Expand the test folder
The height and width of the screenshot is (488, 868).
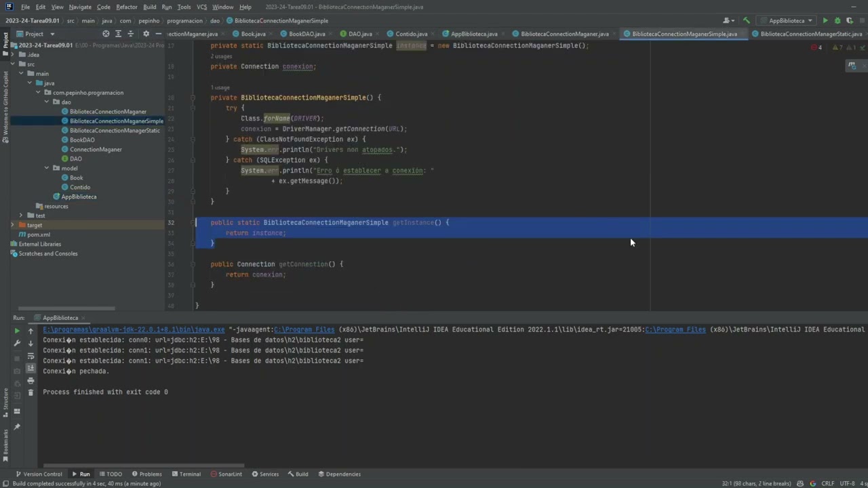tap(21, 216)
